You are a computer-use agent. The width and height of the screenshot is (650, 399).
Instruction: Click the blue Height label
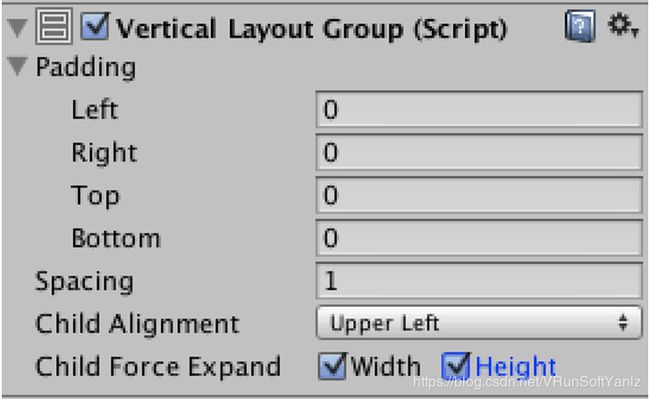515,366
